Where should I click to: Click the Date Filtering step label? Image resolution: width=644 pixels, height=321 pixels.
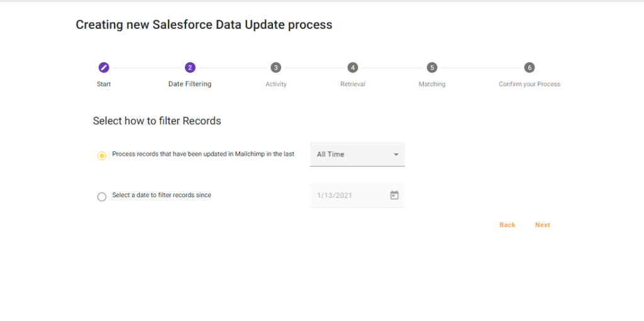[x=190, y=84]
